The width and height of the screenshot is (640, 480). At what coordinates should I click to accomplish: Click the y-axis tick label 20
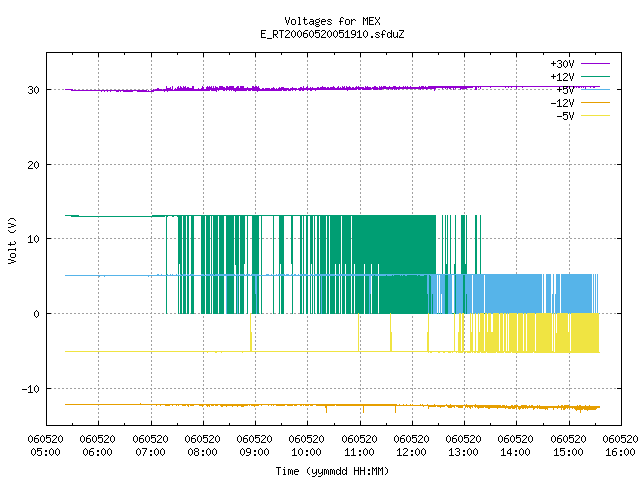pyautogui.click(x=33, y=165)
